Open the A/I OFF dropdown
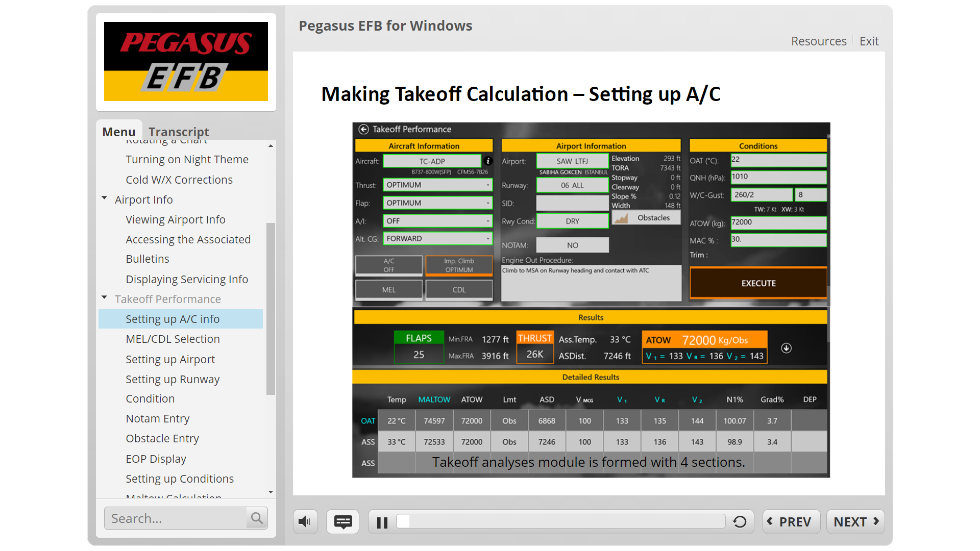 438,221
